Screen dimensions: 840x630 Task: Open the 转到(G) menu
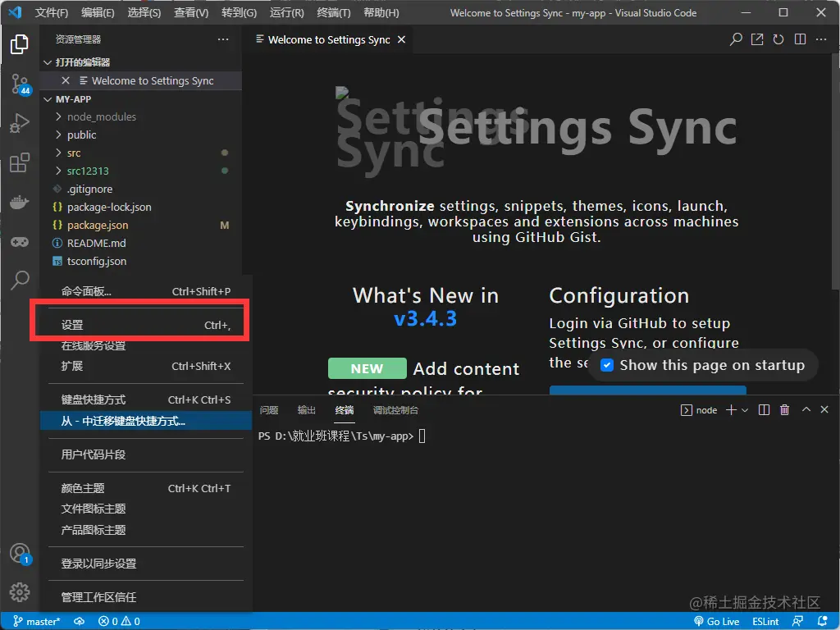click(239, 13)
